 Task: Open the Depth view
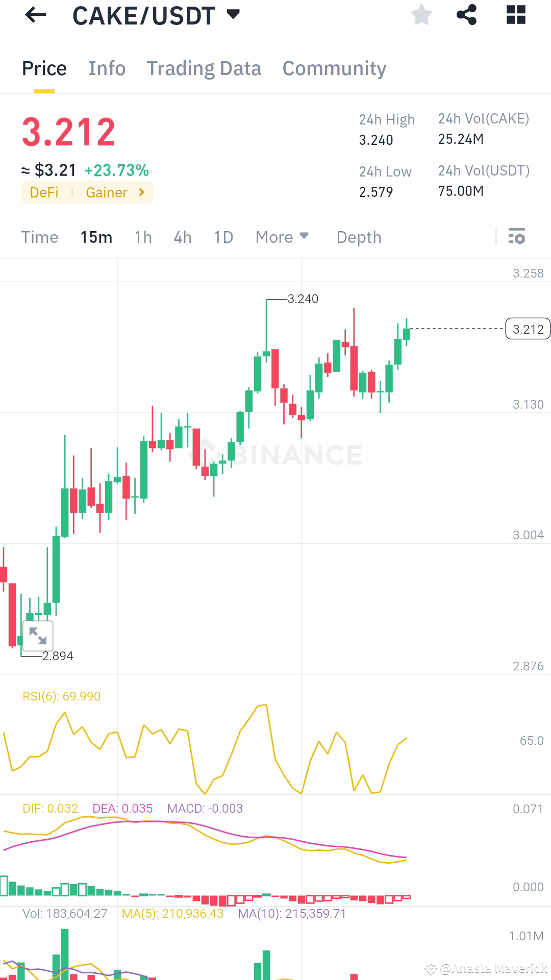click(x=359, y=237)
